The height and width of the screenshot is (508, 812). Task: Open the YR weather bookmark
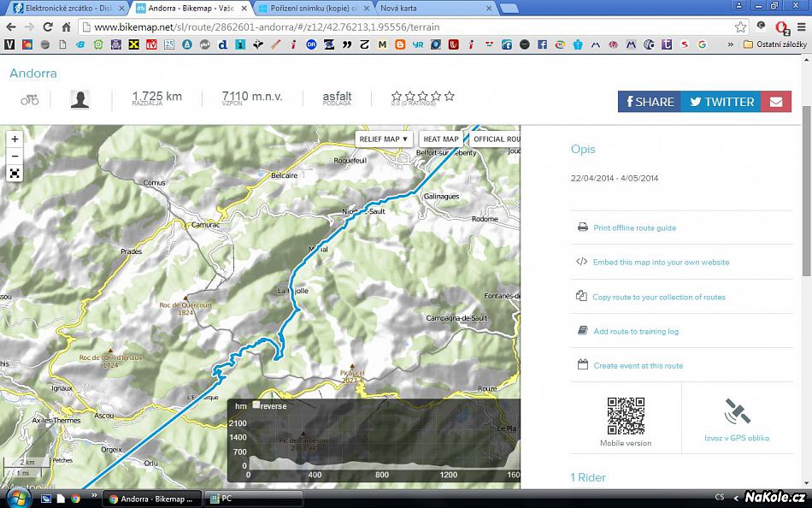point(417,44)
